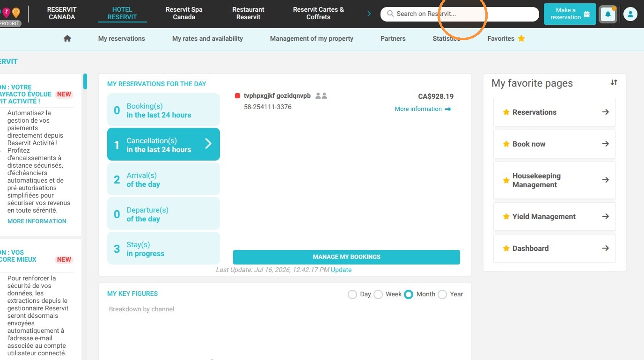The height and width of the screenshot is (360, 644).
Task: Expand the Cancellation(s) in the last 24 hours panel
Action: pyautogui.click(x=163, y=144)
